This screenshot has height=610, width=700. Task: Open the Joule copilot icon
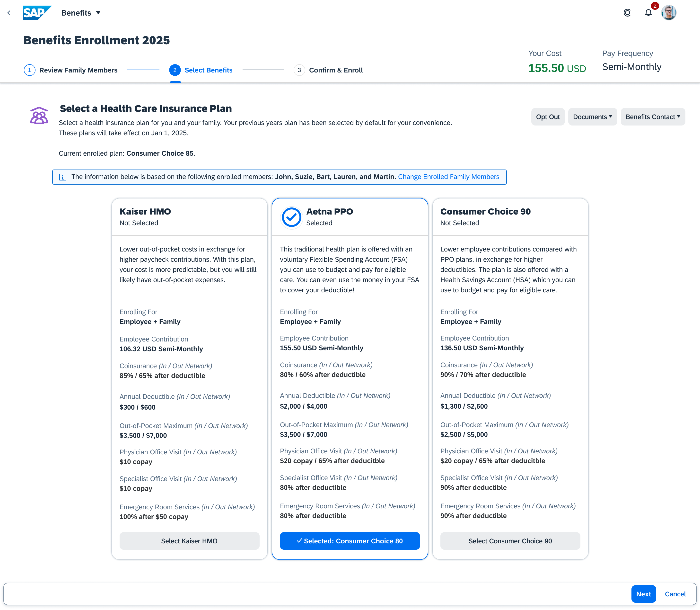[627, 13]
